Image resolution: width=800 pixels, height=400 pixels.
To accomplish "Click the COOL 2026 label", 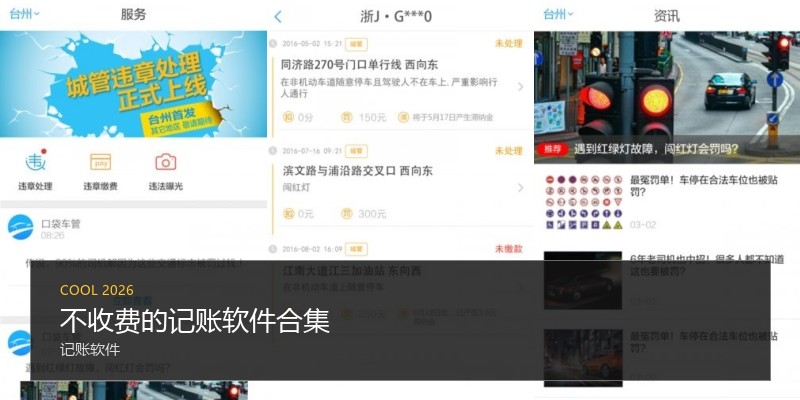I will tap(97, 290).
